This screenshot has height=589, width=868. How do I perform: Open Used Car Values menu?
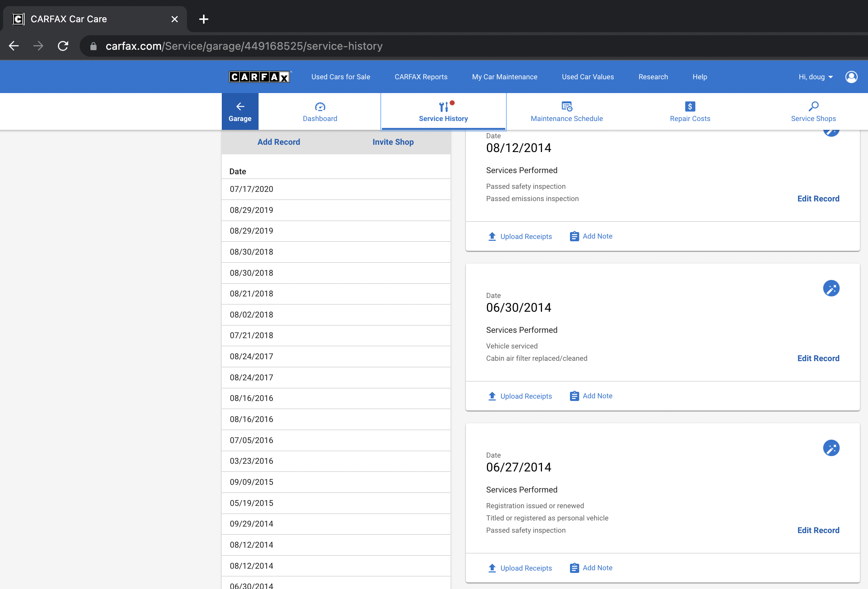coord(588,77)
